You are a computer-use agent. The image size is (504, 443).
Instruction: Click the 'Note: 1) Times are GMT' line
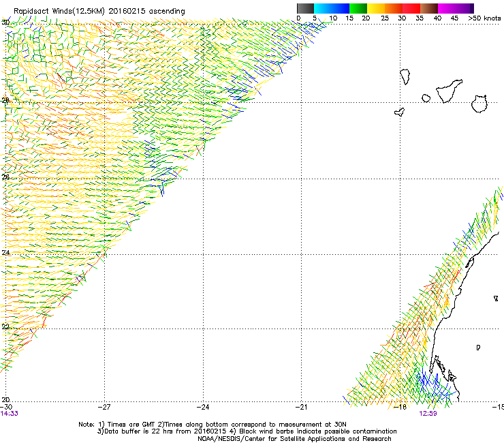point(212,425)
